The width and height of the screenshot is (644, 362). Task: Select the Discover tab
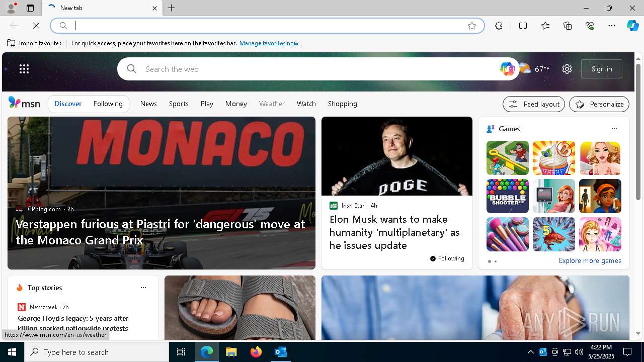coord(68,104)
